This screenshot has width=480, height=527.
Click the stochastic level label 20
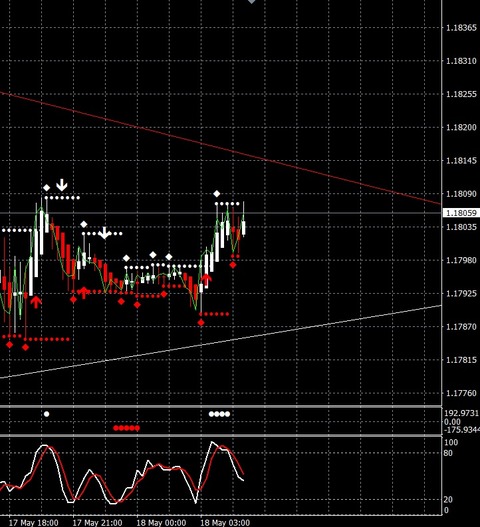[448, 500]
